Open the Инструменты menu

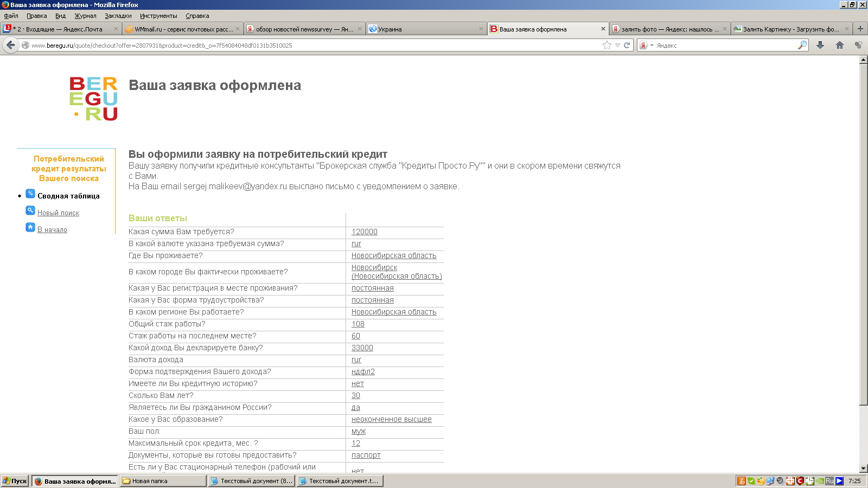coord(158,16)
